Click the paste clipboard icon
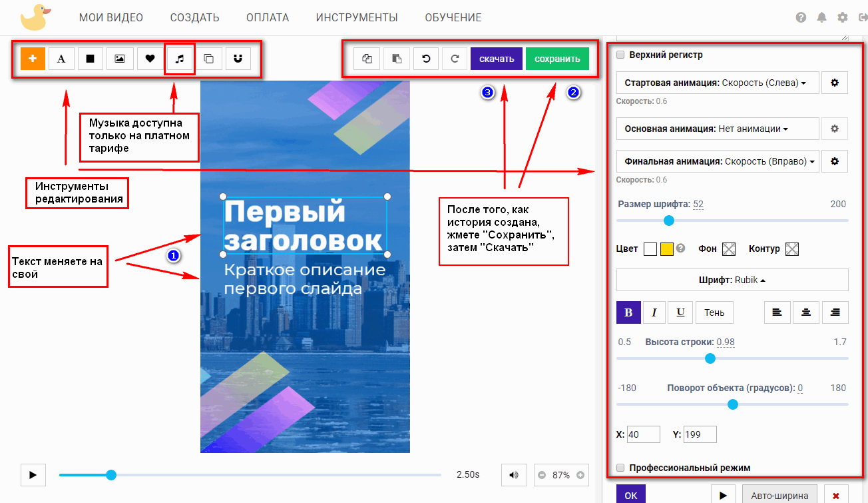The height and width of the screenshot is (503, 868). click(396, 59)
